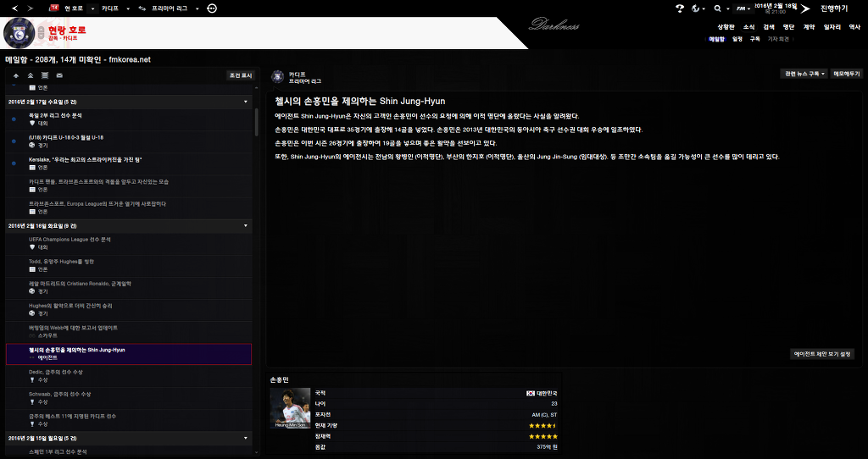Open mail Hughes의 활약으로 더비 간신히 승리
The height and width of the screenshot is (459, 868).
click(x=129, y=310)
